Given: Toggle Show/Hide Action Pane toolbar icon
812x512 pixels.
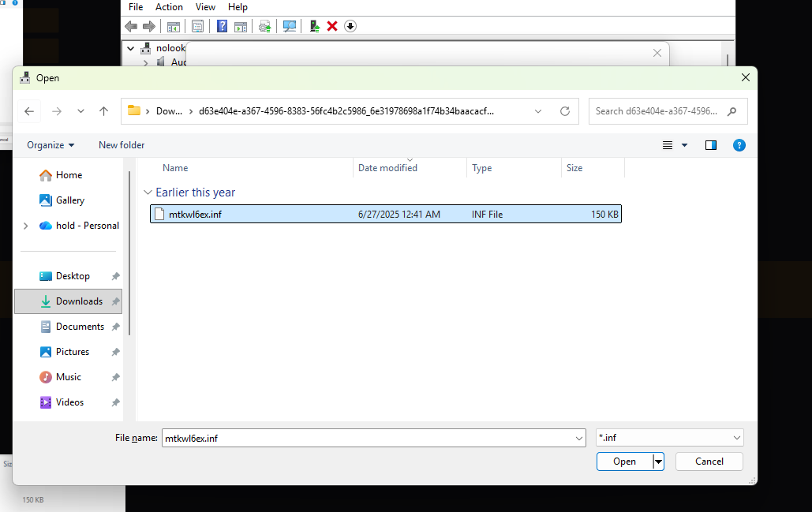Looking at the screenshot, I should point(241,26).
